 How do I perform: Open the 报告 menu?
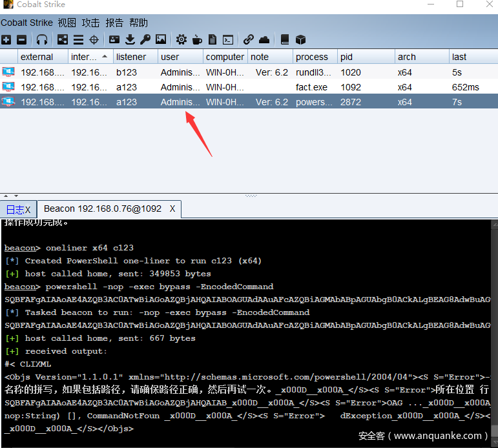pos(114,23)
